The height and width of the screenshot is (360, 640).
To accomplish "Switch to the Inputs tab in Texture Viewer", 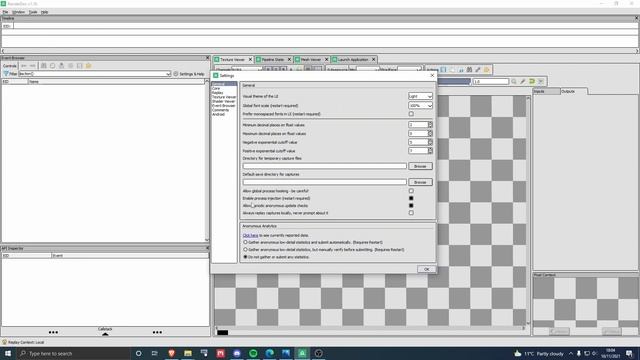I will click(546, 91).
